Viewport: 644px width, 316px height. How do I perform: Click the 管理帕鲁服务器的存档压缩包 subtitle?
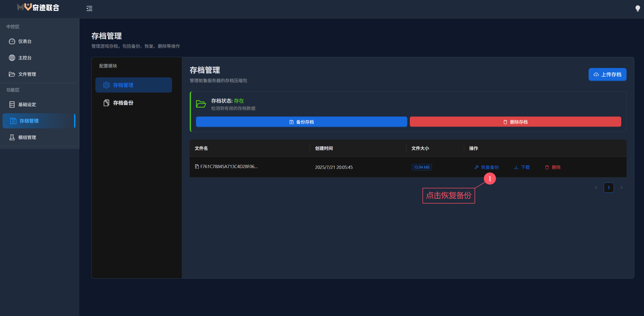[218, 81]
